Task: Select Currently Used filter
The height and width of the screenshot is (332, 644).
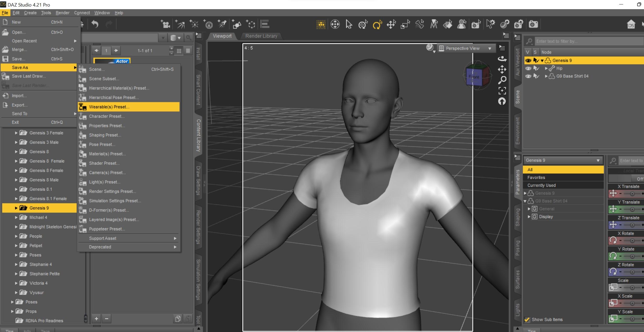Action: 542,185
